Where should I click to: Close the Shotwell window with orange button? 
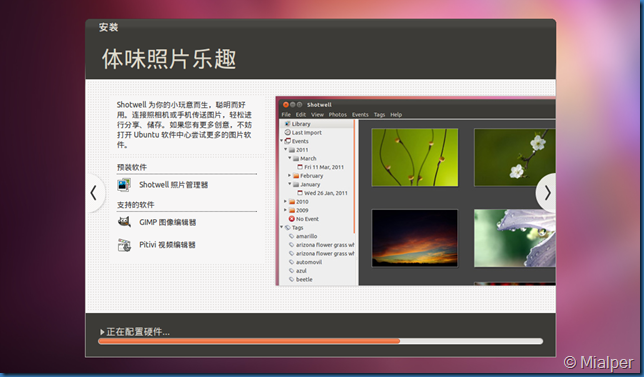point(285,105)
